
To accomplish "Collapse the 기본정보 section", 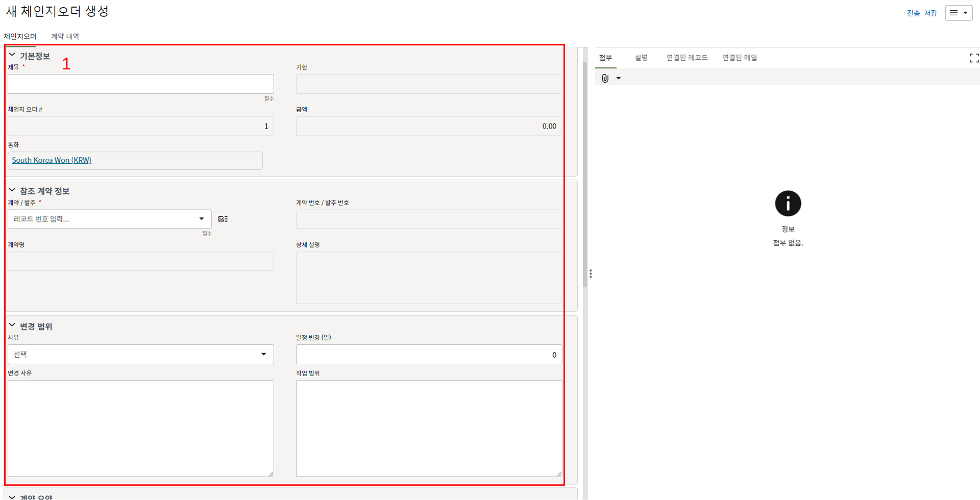I will [12, 55].
